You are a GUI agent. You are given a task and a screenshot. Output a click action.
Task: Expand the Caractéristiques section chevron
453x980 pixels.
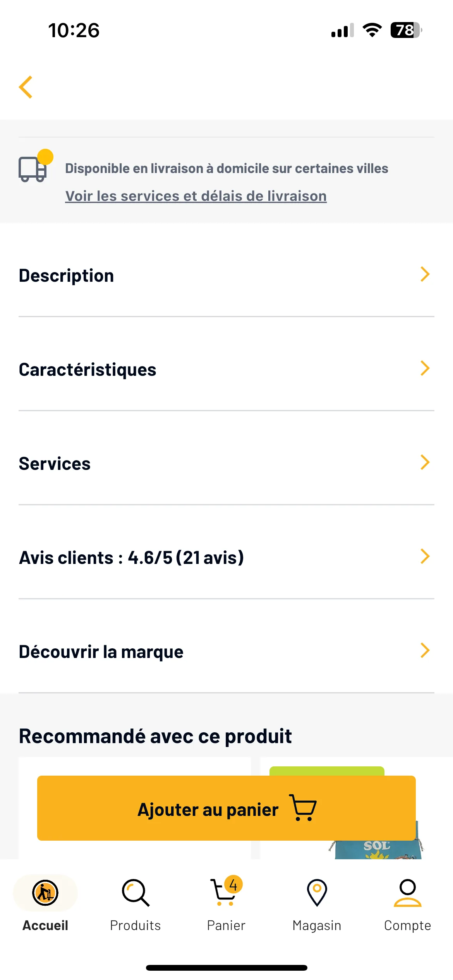pos(425,368)
